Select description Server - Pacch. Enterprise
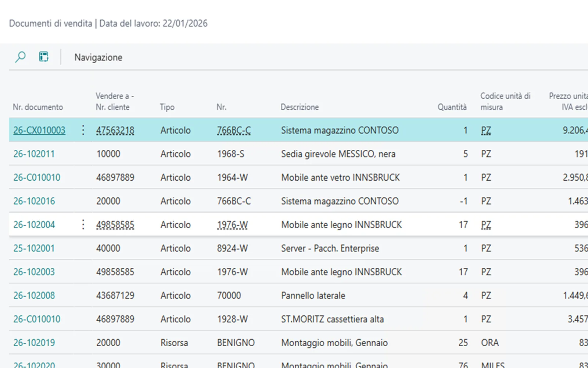 [x=330, y=248]
